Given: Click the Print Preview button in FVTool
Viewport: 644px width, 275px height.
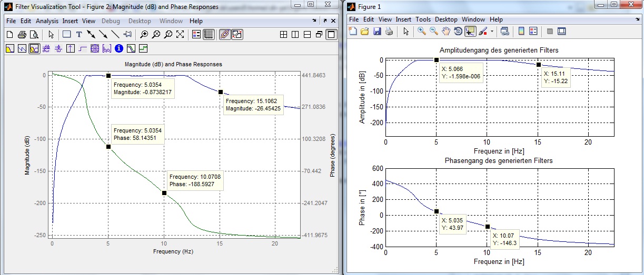Looking at the screenshot, I should point(34,35).
